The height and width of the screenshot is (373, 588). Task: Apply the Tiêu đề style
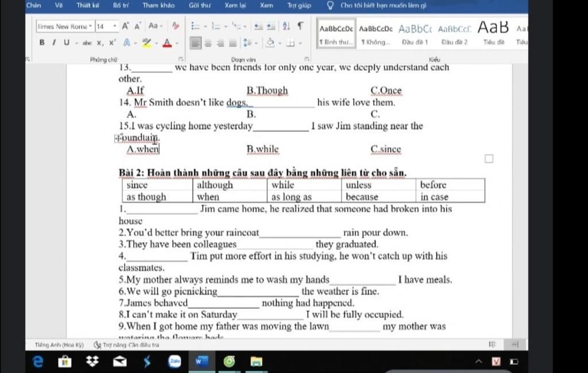[x=493, y=35]
